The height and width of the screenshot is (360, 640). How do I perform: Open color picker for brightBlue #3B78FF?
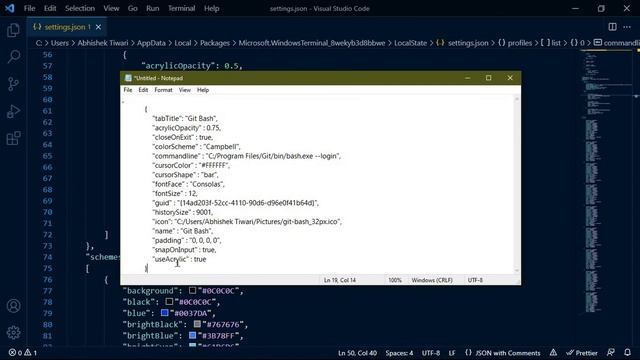(193, 336)
